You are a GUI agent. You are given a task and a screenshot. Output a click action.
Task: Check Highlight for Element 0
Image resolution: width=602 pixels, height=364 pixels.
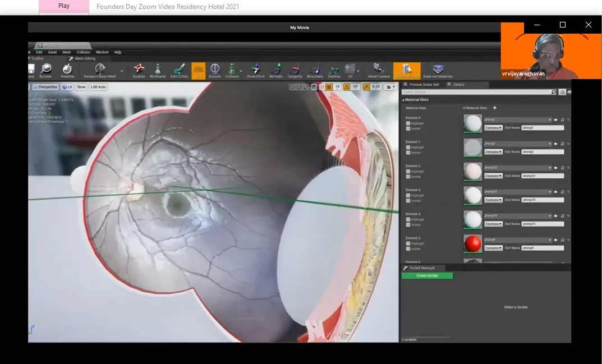[408, 123]
